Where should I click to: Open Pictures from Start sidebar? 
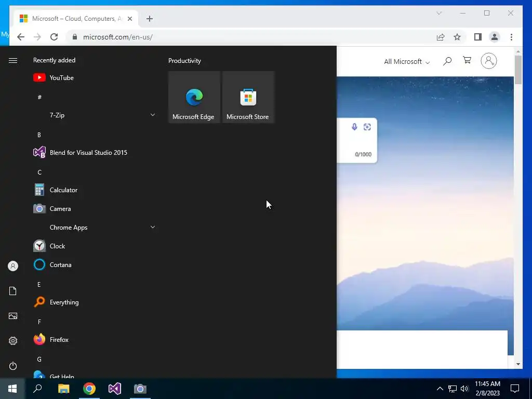(x=13, y=316)
